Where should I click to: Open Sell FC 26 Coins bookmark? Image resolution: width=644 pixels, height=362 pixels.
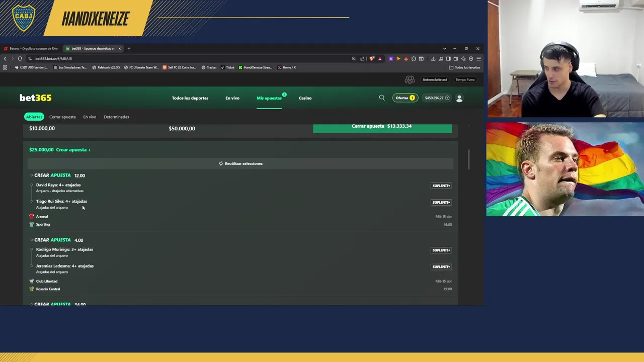click(180, 67)
